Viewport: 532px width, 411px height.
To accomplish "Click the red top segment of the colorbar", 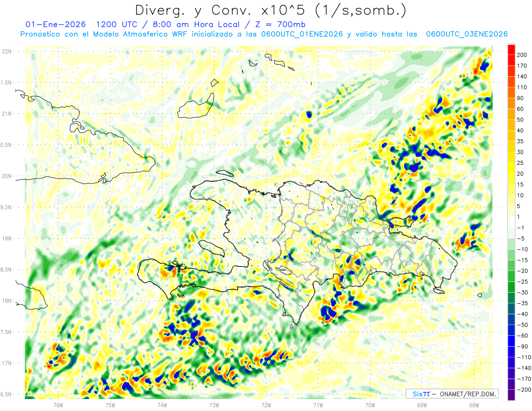I will 511,50.
